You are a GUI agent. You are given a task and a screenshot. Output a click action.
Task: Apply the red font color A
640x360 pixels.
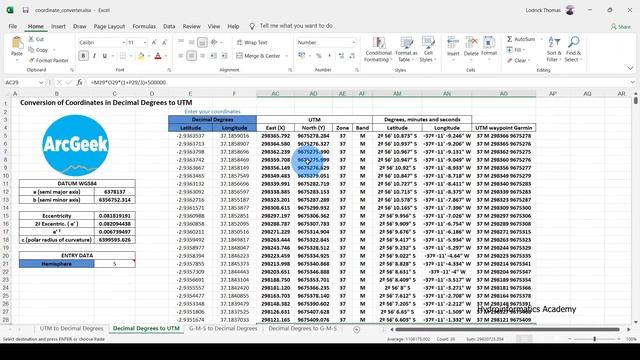(x=158, y=56)
